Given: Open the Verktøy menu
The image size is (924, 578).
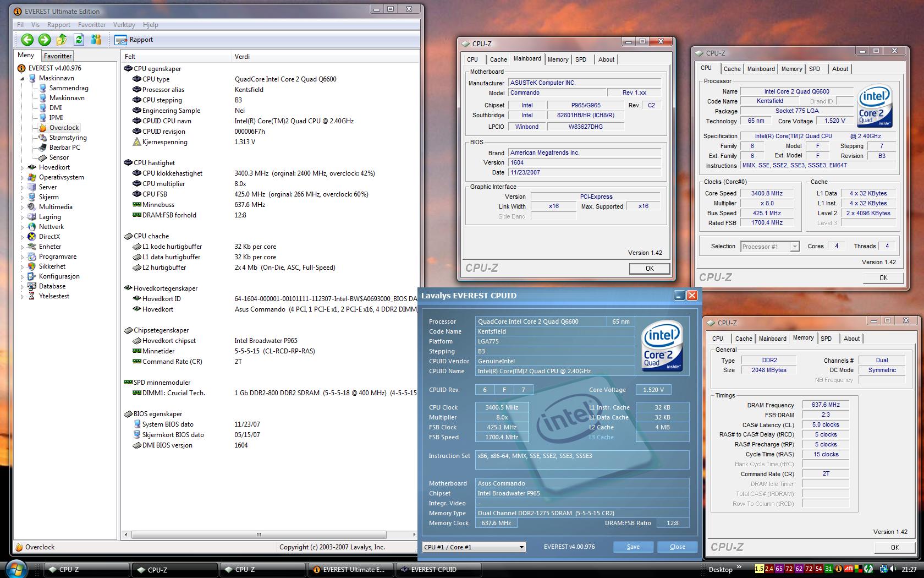Looking at the screenshot, I should (x=124, y=25).
